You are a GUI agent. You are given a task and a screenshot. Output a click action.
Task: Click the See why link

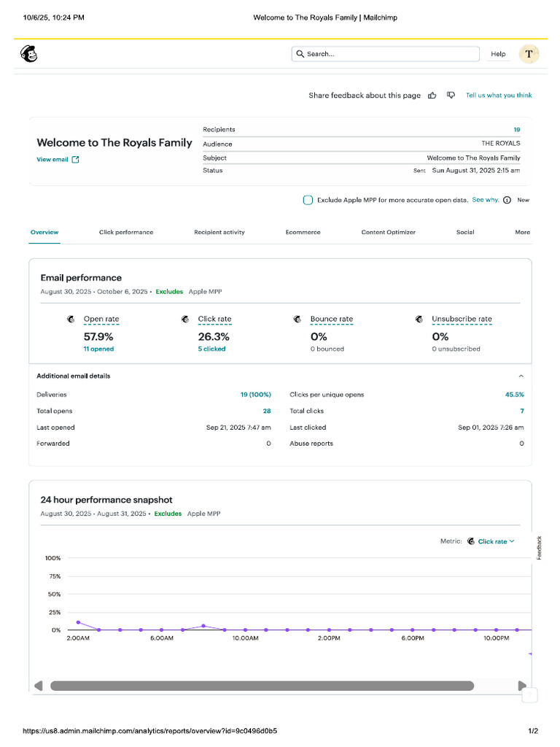coord(485,200)
